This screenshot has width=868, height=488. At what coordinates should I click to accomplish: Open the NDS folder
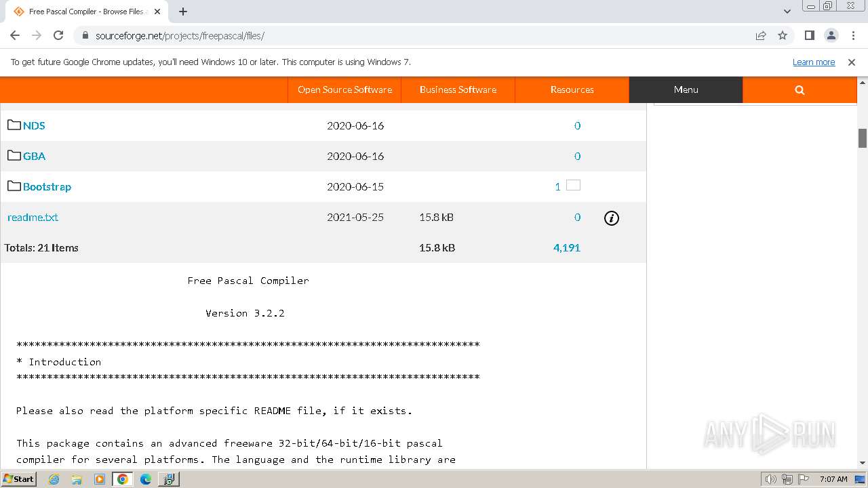click(34, 125)
